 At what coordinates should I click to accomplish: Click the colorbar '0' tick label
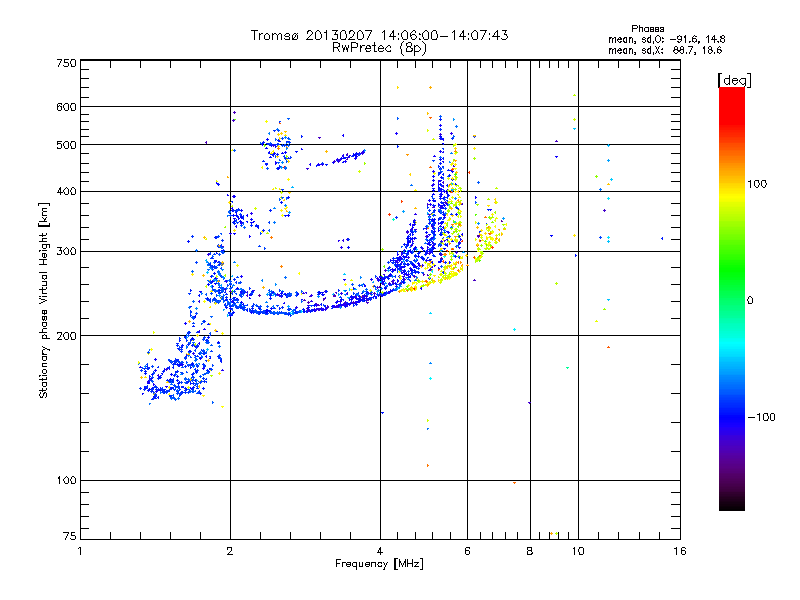[750, 300]
